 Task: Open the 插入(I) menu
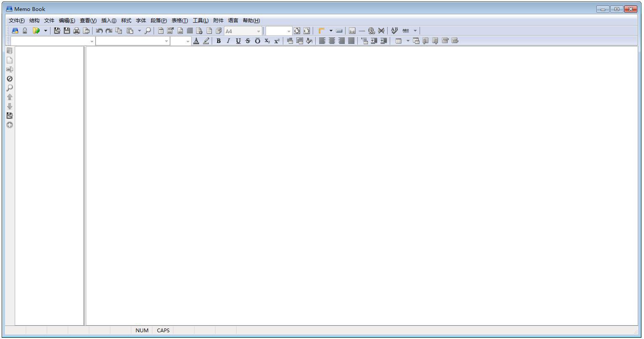109,21
